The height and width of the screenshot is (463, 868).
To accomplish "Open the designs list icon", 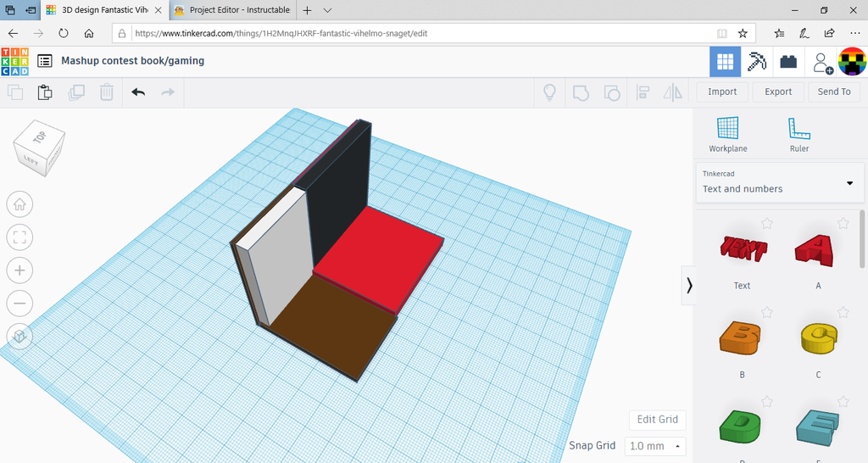I will (x=45, y=61).
